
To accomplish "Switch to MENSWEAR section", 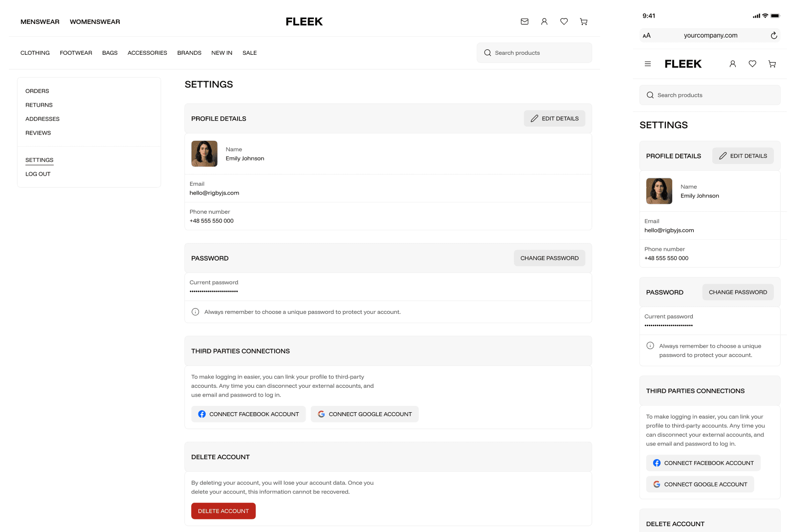I will click(x=40, y=22).
